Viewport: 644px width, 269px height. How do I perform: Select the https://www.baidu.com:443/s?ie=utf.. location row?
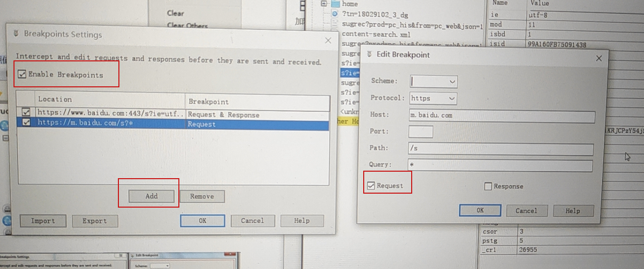coord(111,114)
